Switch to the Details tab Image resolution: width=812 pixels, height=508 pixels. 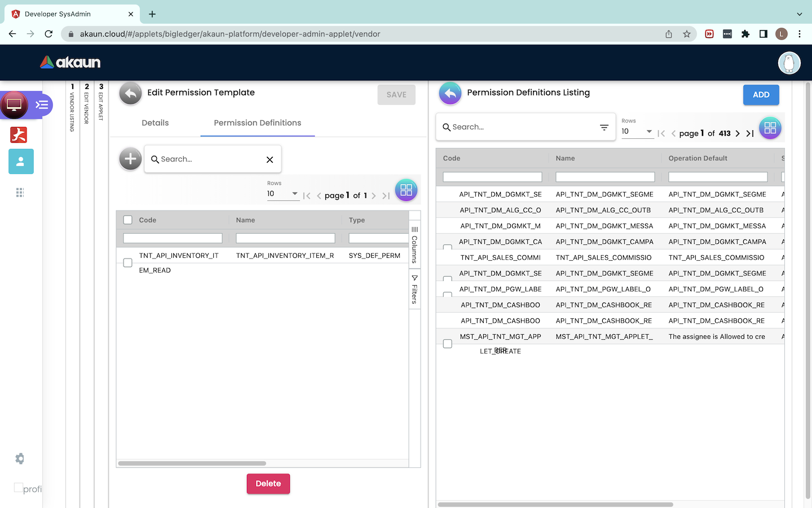[155, 123]
